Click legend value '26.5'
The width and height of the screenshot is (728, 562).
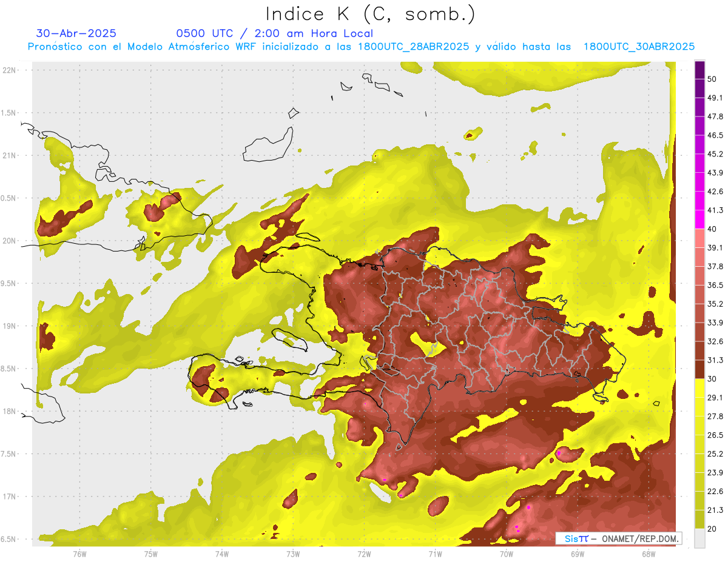point(715,435)
